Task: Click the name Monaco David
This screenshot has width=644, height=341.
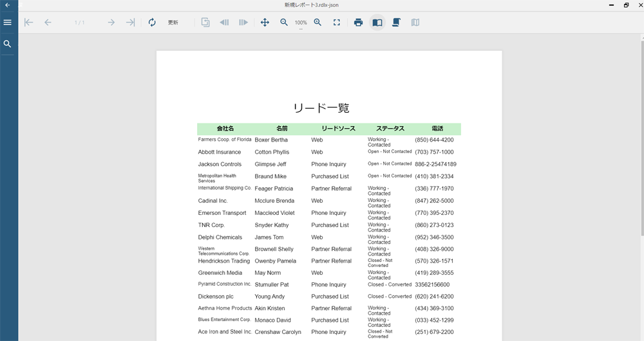Action: click(x=272, y=320)
